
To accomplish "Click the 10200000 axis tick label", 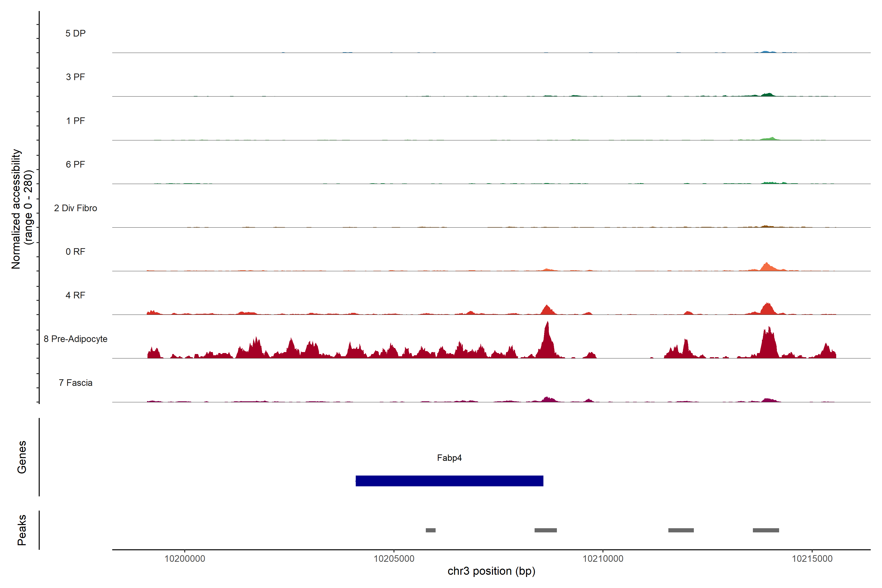I will [185, 559].
